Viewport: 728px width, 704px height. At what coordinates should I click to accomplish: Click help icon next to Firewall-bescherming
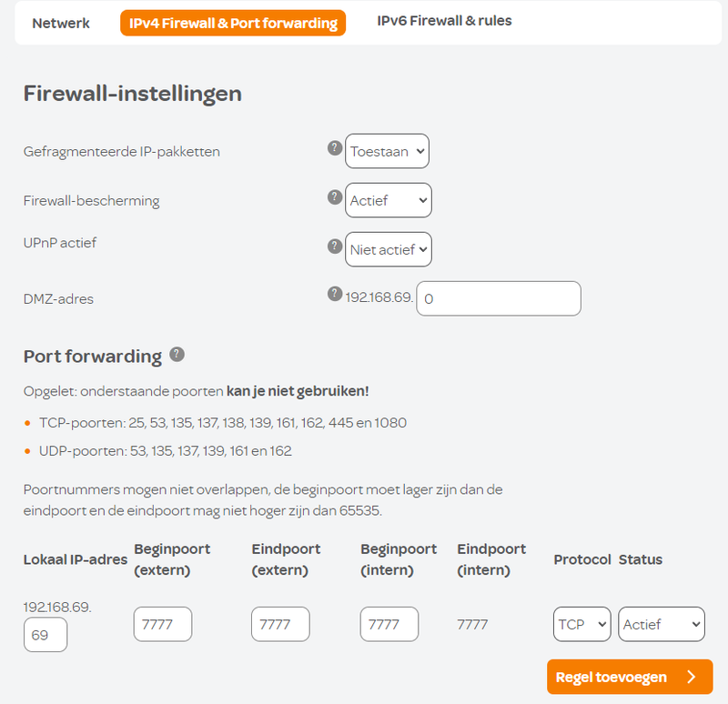pyautogui.click(x=334, y=197)
